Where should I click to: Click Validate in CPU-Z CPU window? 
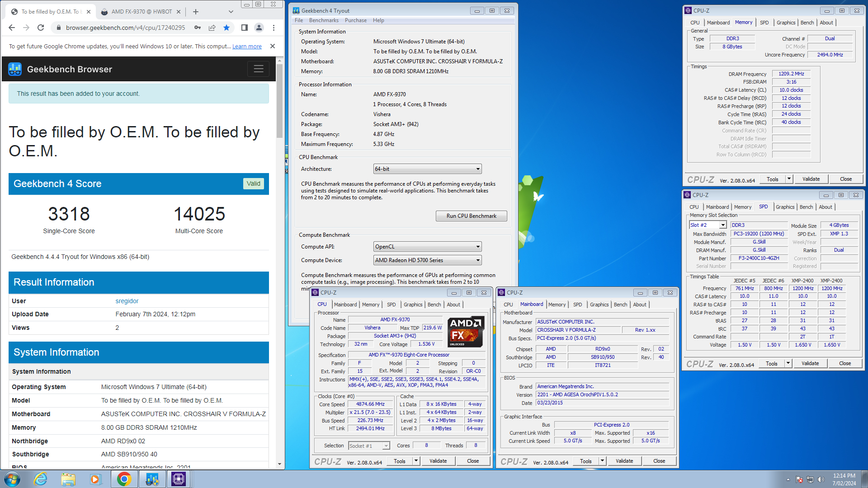tap(438, 461)
